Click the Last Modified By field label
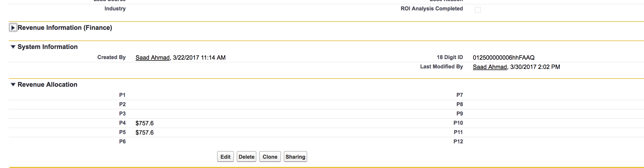This screenshot has height=168, width=644. (441, 66)
